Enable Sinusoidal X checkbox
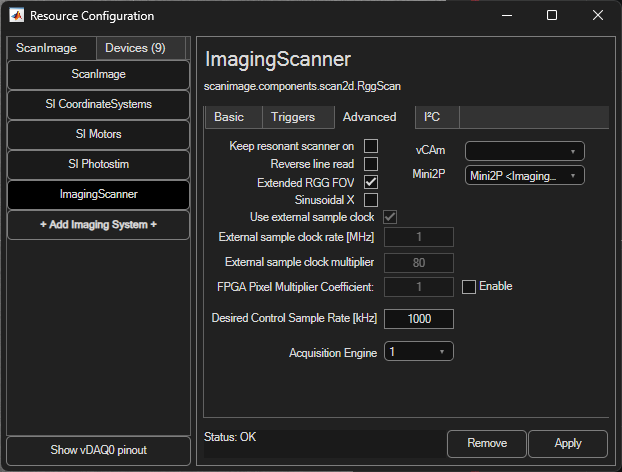 (x=371, y=200)
